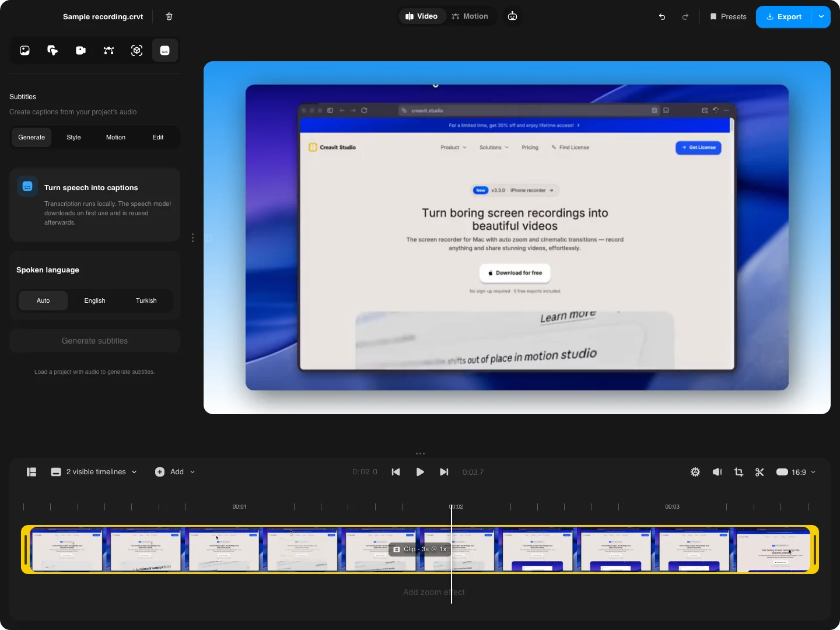Expand the 2 visible timelines dropdown
The height and width of the screenshot is (630, 840).
pos(94,472)
